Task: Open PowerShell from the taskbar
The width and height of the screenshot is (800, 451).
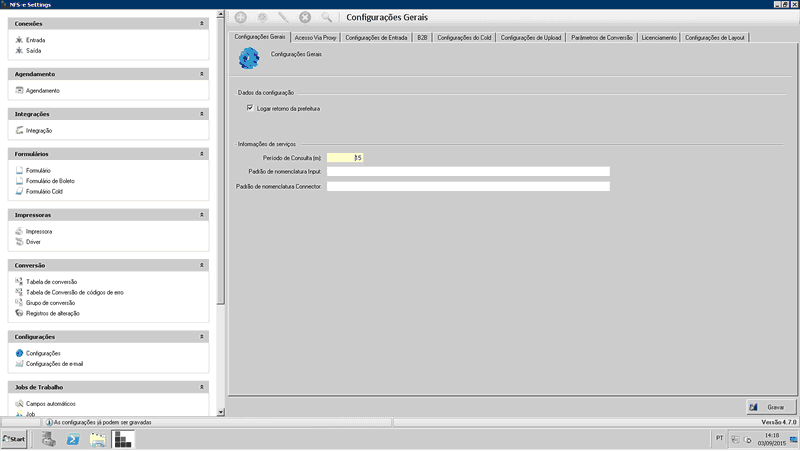Action: (x=73, y=439)
